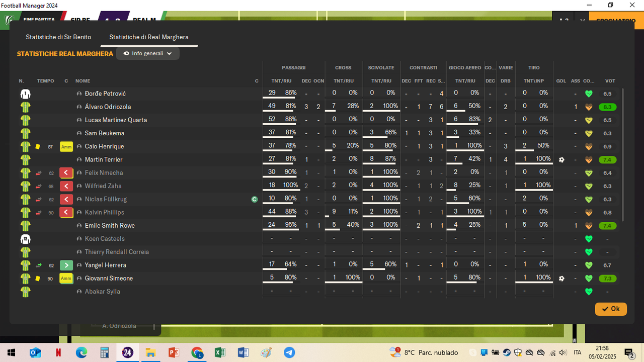Click Yangel Herrera's 6.7 rating value
Viewport: 644px width, 362px height.
coord(607,265)
